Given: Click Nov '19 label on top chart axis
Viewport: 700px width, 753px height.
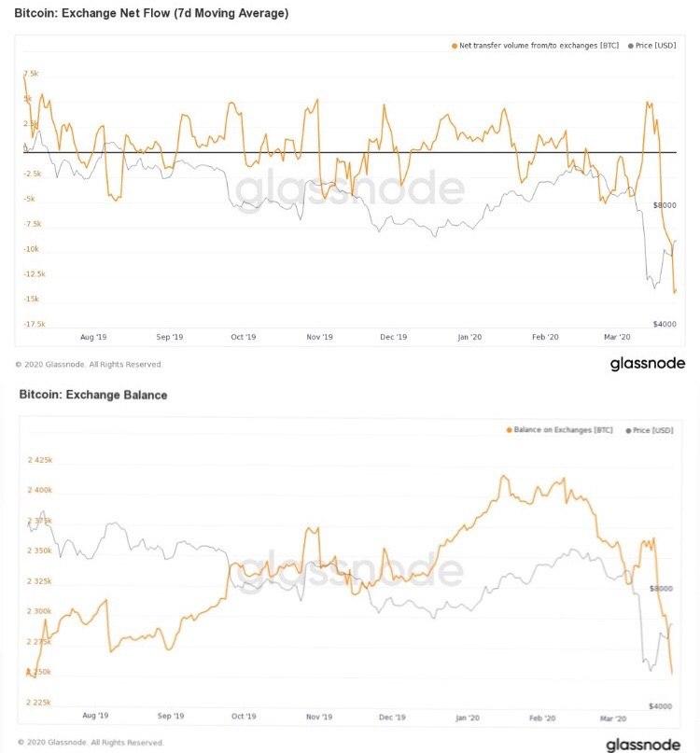Looking at the screenshot, I should (x=319, y=337).
